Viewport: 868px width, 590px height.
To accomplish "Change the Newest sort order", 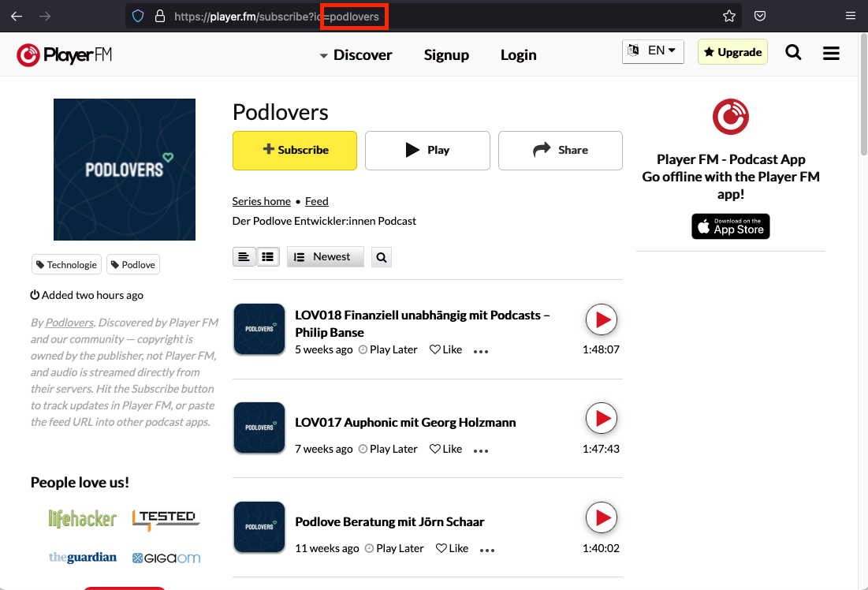I will coord(326,257).
